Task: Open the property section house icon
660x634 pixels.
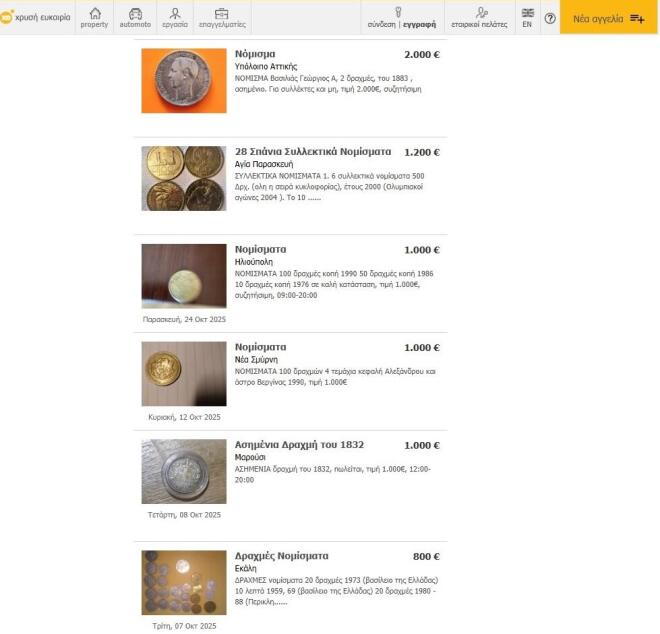Action: coord(95,13)
